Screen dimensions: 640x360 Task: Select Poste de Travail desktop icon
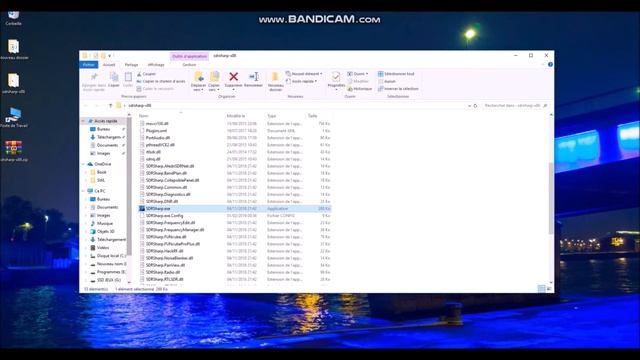(13, 117)
